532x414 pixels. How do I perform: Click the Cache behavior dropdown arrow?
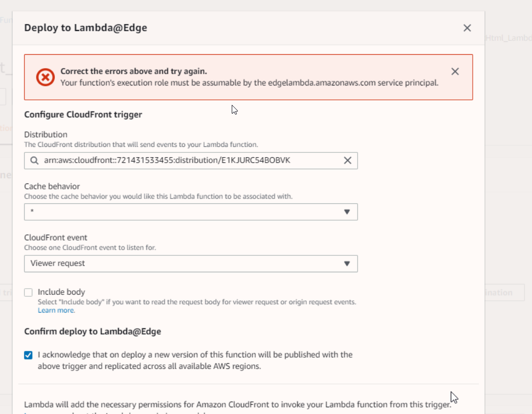(x=346, y=212)
